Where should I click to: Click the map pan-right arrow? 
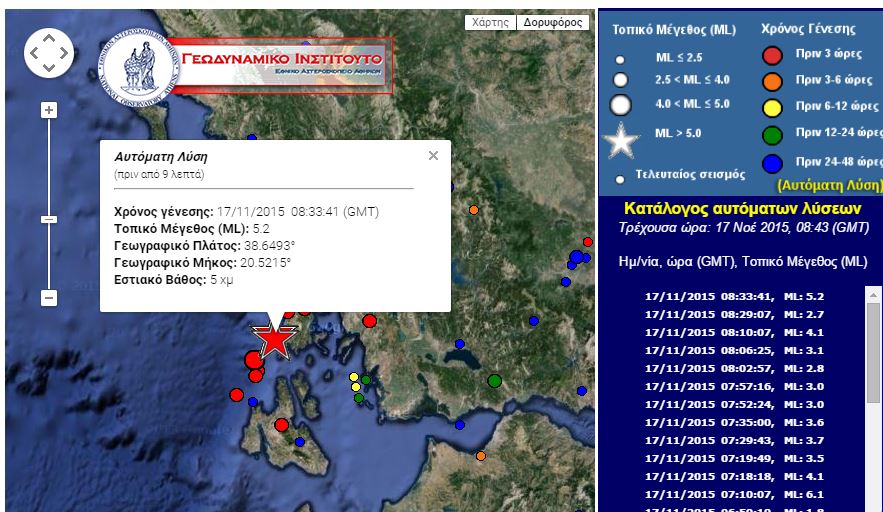64,53
